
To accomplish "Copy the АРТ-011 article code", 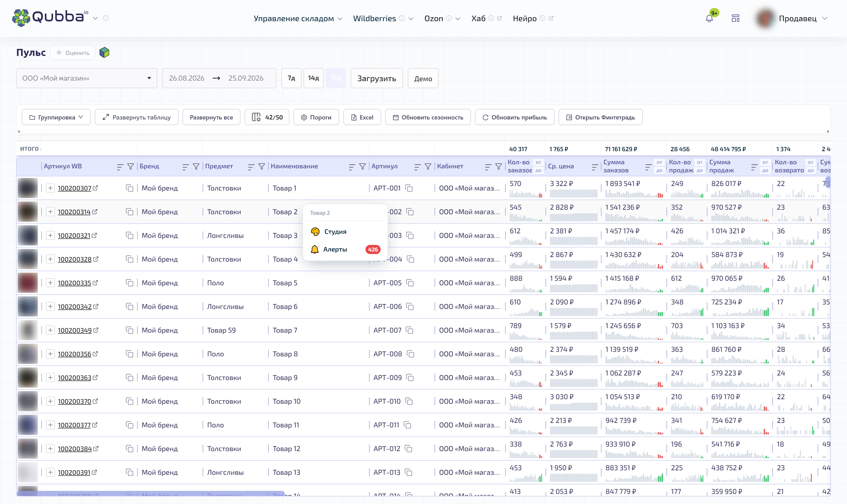I will 408,425.
